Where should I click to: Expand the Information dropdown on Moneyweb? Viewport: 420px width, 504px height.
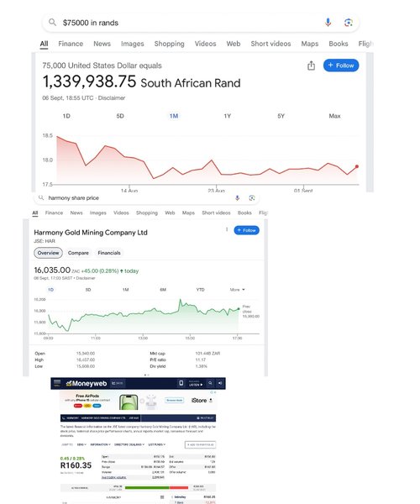pyautogui.click(x=100, y=444)
